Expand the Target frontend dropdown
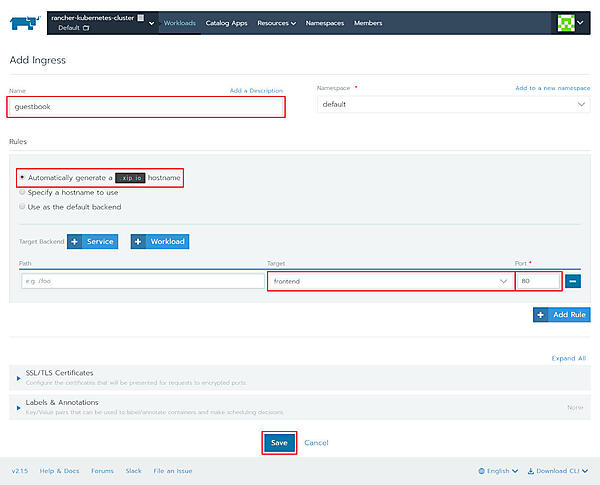The image size is (600, 485). (x=390, y=282)
